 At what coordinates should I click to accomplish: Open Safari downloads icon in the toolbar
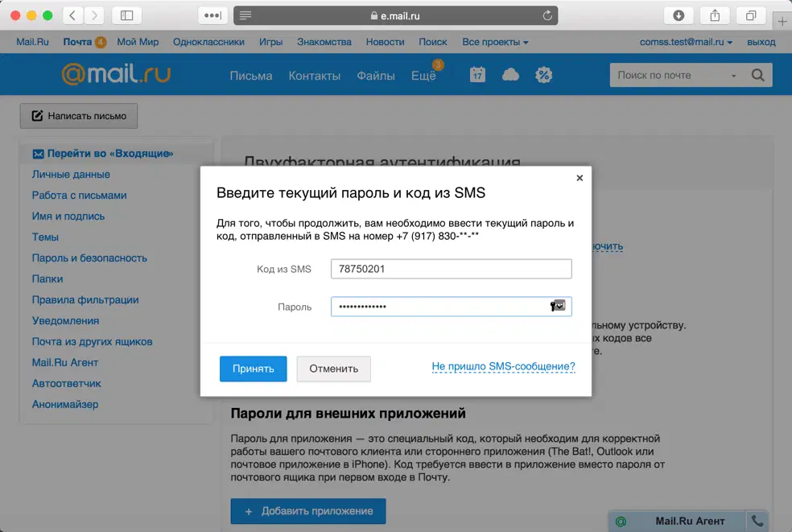click(x=677, y=14)
